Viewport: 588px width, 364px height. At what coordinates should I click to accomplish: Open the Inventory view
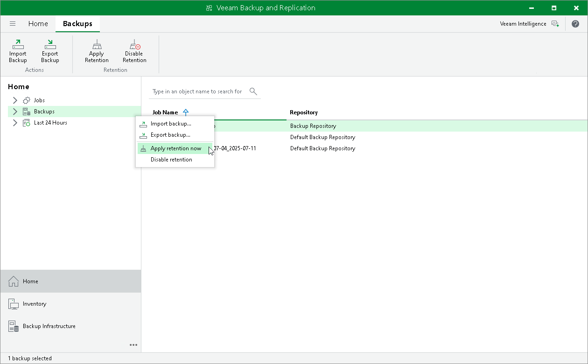click(70, 304)
